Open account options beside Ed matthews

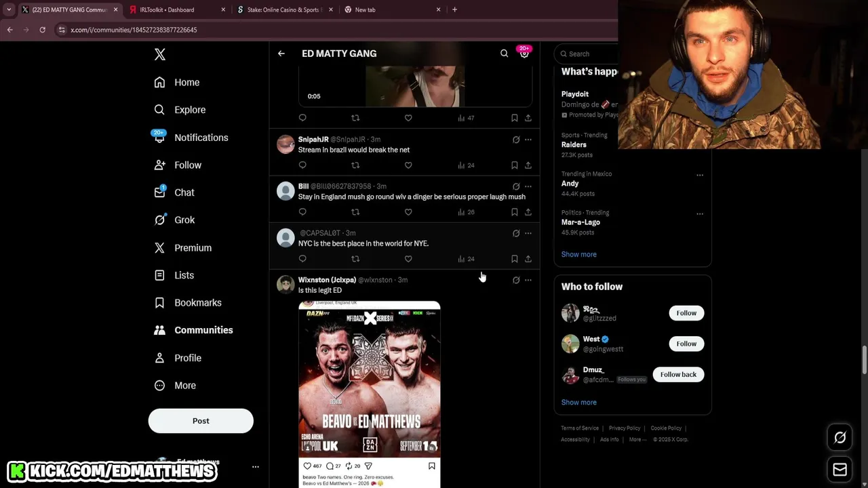pyautogui.click(x=256, y=467)
